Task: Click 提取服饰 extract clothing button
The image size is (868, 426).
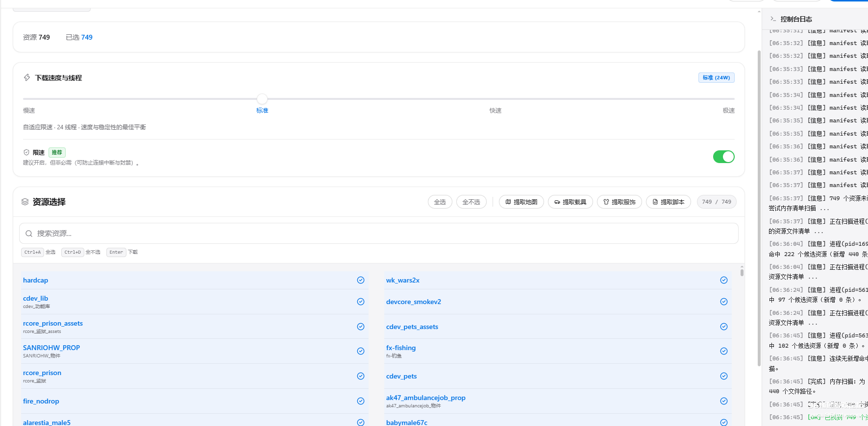Action: [x=620, y=202]
